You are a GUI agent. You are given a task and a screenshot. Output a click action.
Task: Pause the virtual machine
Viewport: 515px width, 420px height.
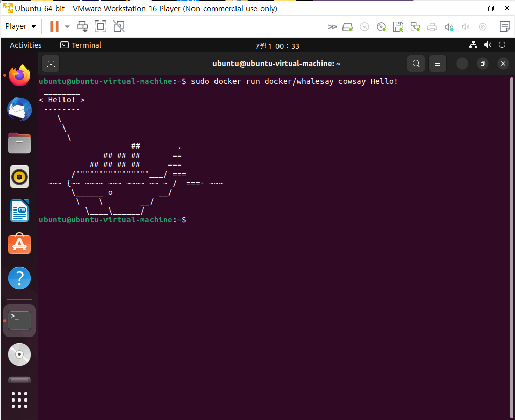pyautogui.click(x=54, y=26)
